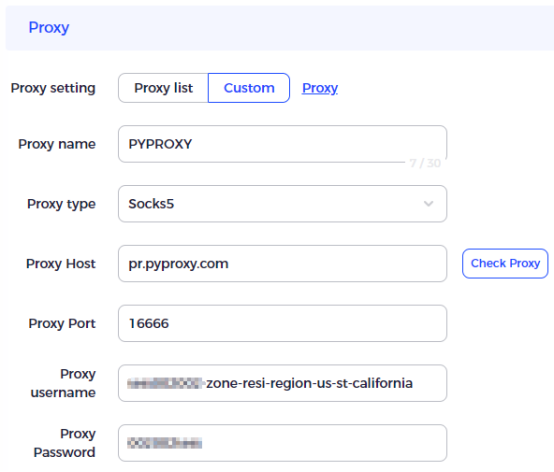554x472 pixels.
Task: Click the Proxy Port label
Action: point(62,323)
